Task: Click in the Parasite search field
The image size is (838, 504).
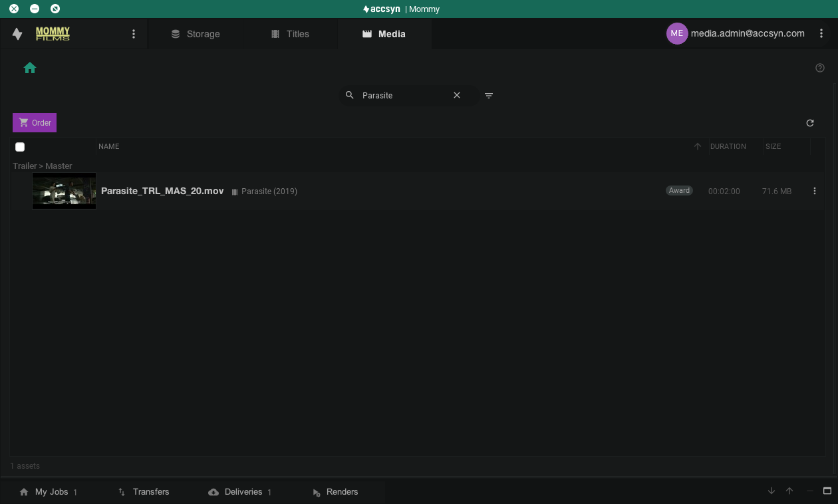Action: [402, 96]
